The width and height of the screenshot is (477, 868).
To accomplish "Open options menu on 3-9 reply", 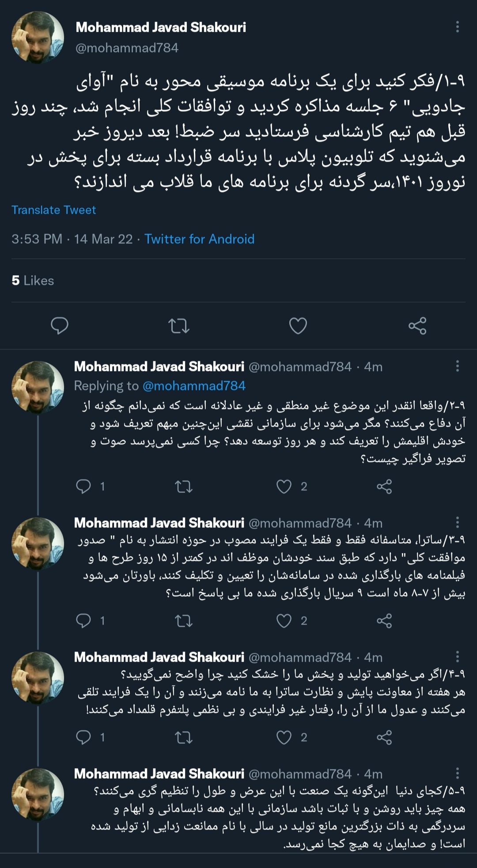I will point(458,523).
